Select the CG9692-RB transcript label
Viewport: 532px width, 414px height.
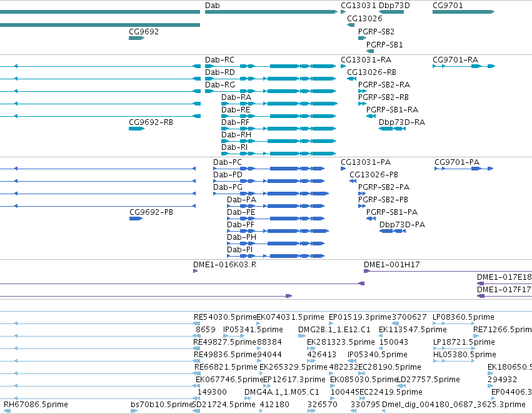(x=151, y=122)
